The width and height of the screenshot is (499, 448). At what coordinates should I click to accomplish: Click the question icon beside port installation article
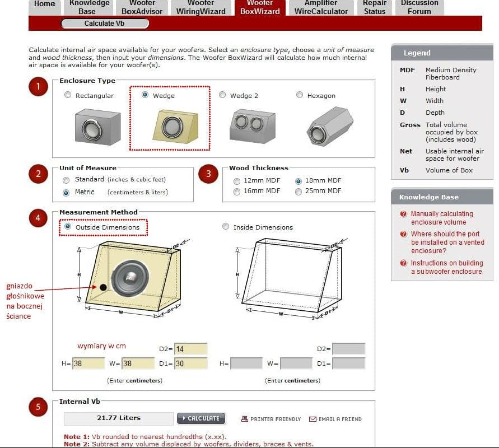pyautogui.click(x=403, y=234)
